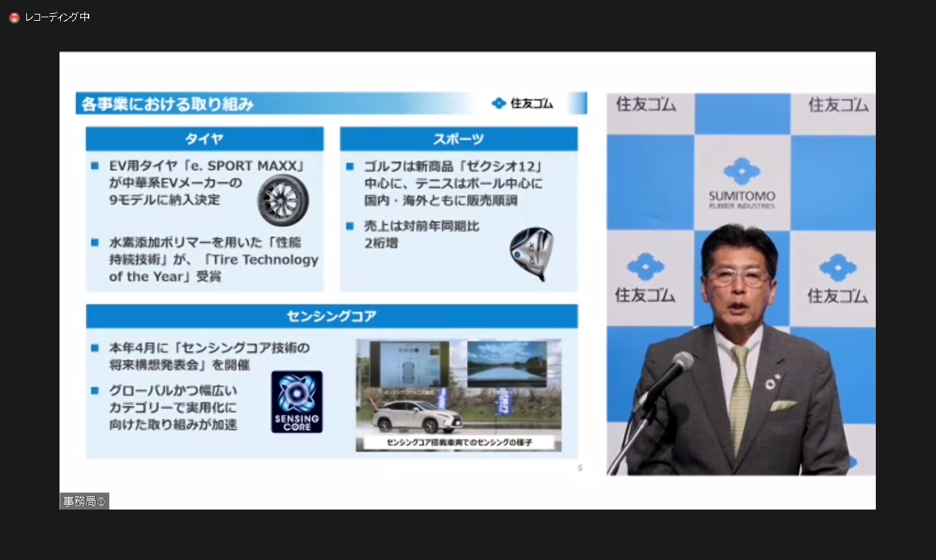Expand the センシングコア section banner
Image resolution: width=936 pixels, height=560 pixels.
coord(331,315)
